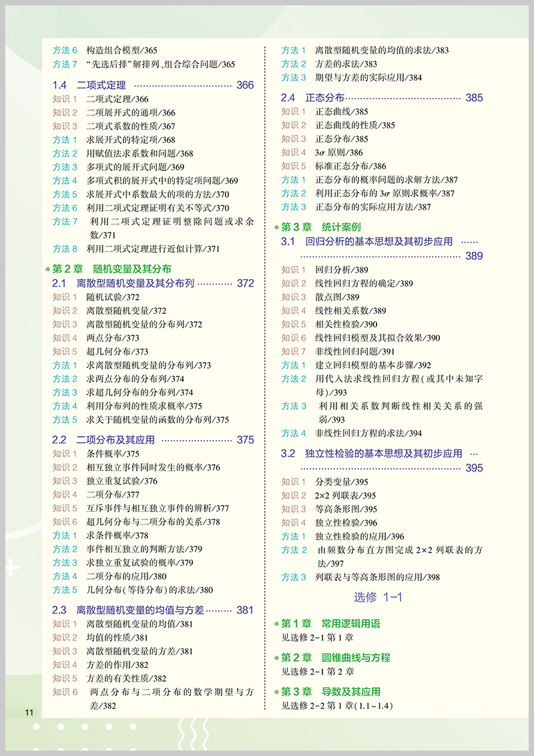Open section "3.1 回归分析的基本思想及其初步应用"
The height and width of the screenshot is (756, 534).
[382, 249]
